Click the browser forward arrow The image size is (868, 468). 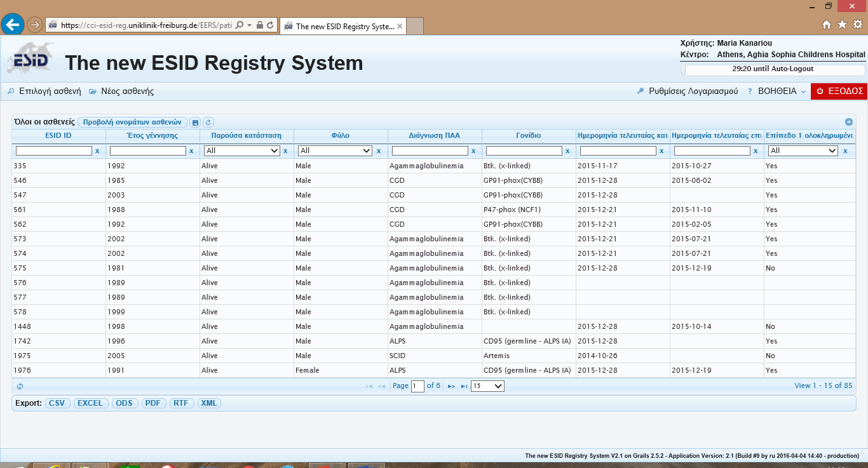point(34,25)
